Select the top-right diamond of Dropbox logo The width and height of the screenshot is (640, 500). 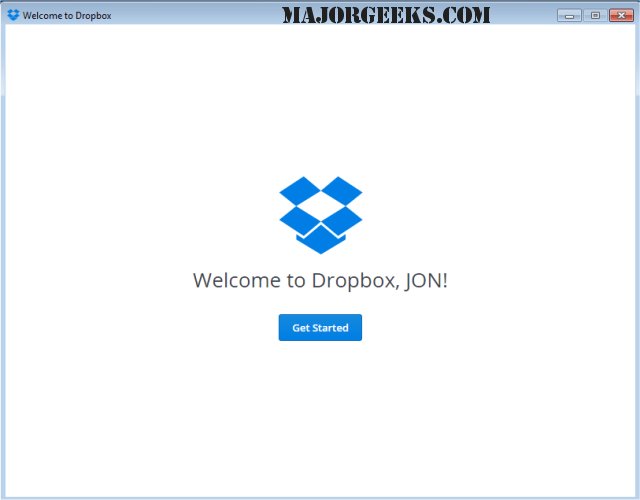342,189
